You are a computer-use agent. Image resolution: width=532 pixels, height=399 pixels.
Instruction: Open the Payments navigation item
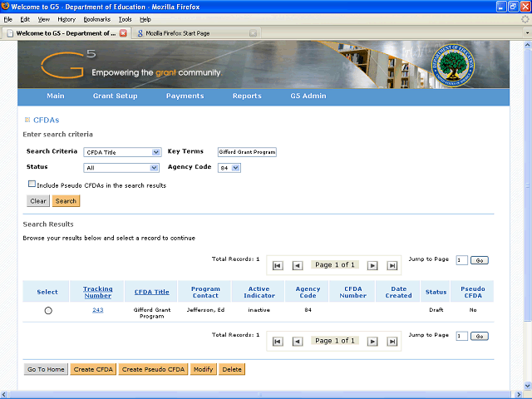pyautogui.click(x=185, y=96)
